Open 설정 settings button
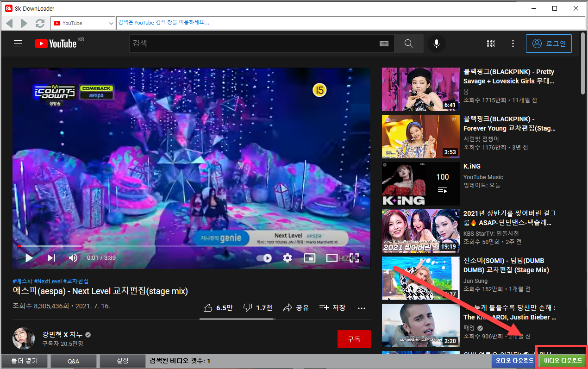The width and height of the screenshot is (588, 369). (x=123, y=361)
